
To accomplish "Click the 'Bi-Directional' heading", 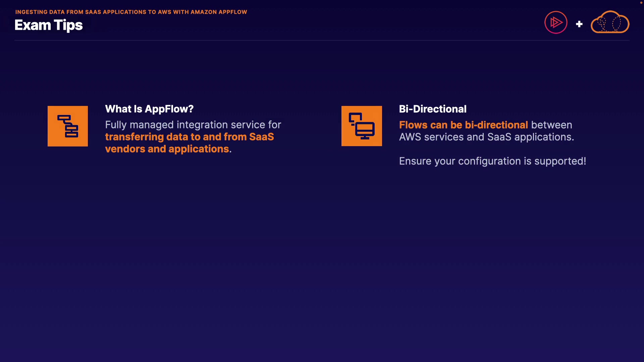I will [433, 109].
